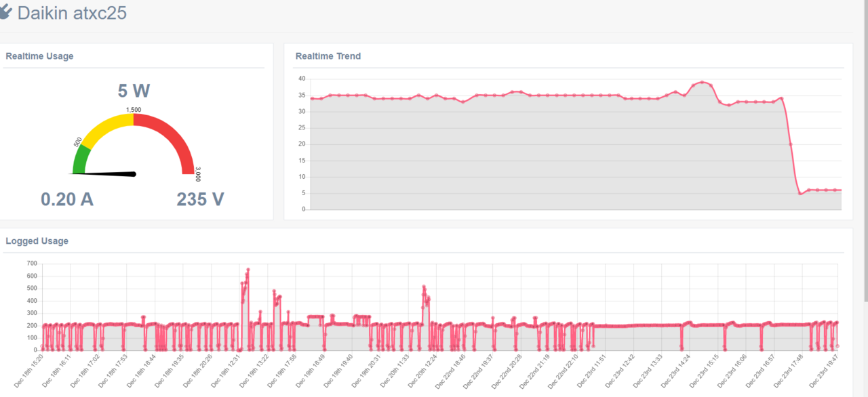Click the Logged Usage panel heading
This screenshot has width=868, height=397.
37,241
